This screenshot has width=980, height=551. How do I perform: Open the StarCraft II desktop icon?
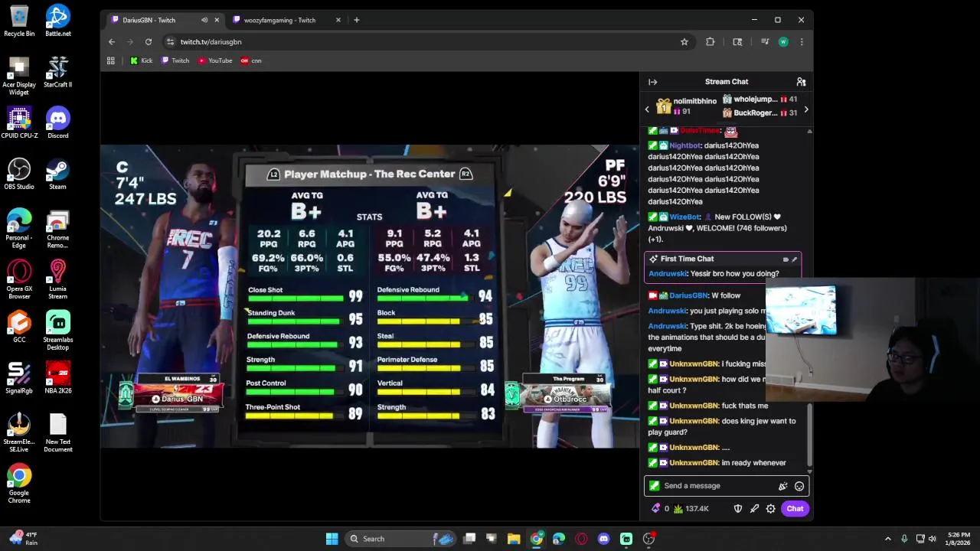(x=58, y=72)
